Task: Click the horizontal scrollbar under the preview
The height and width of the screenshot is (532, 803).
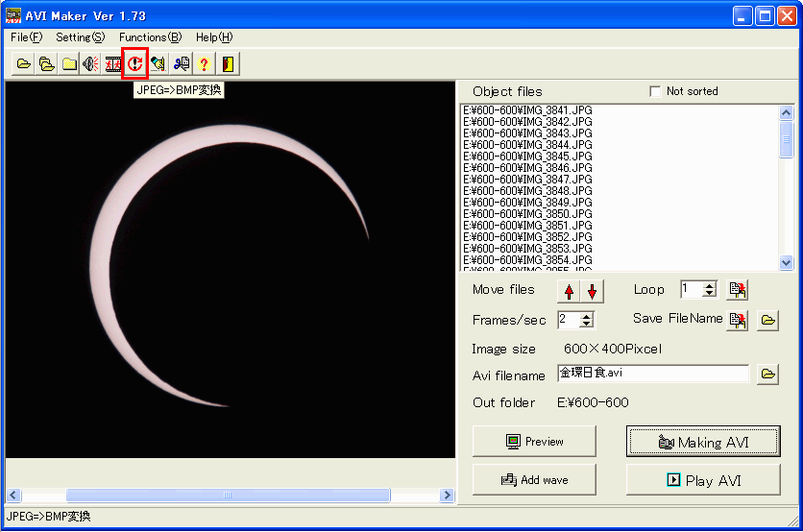Action: 228,496
